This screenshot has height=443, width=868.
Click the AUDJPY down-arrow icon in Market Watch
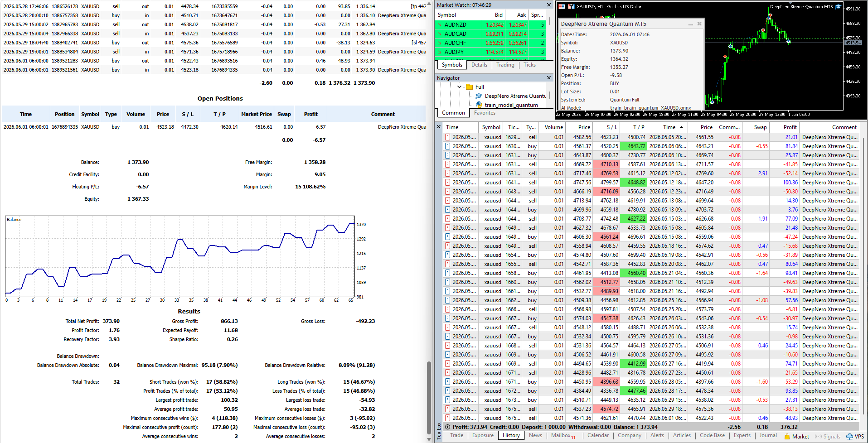[x=439, y=52]
